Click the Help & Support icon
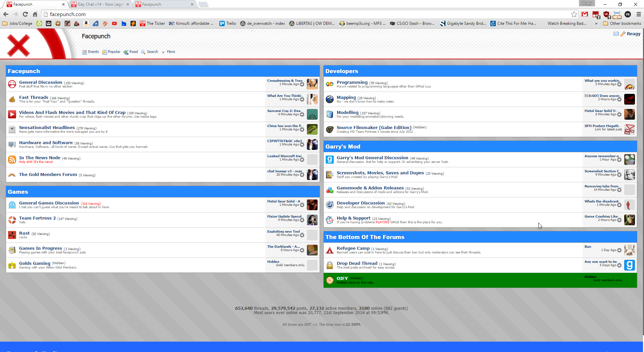Screen dimensions: 644x352 click(x=330, y=220)
